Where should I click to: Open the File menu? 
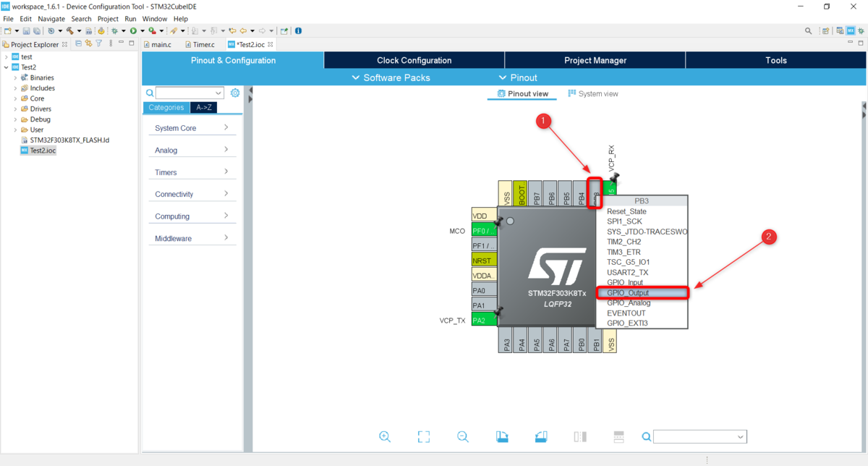coord(8,19)
